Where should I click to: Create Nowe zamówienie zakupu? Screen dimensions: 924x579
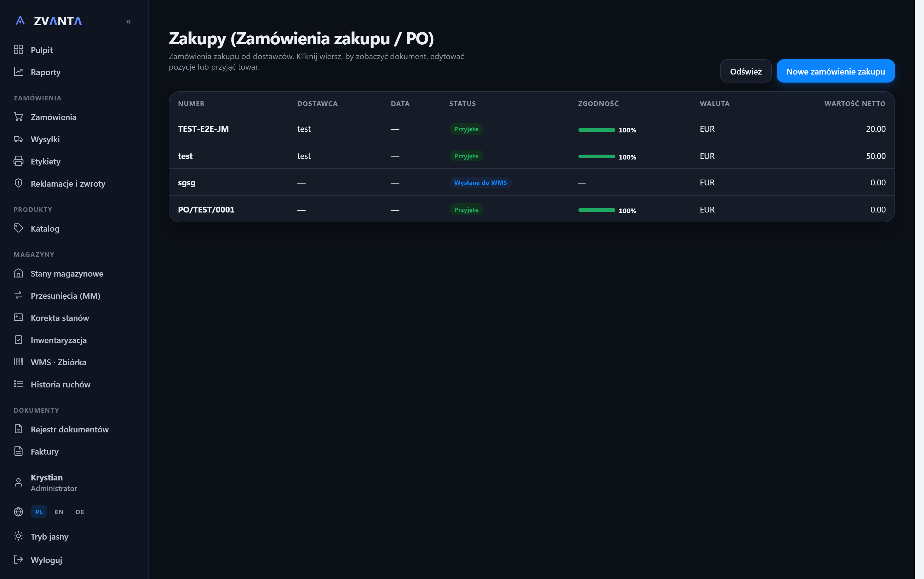pos(835,71)
